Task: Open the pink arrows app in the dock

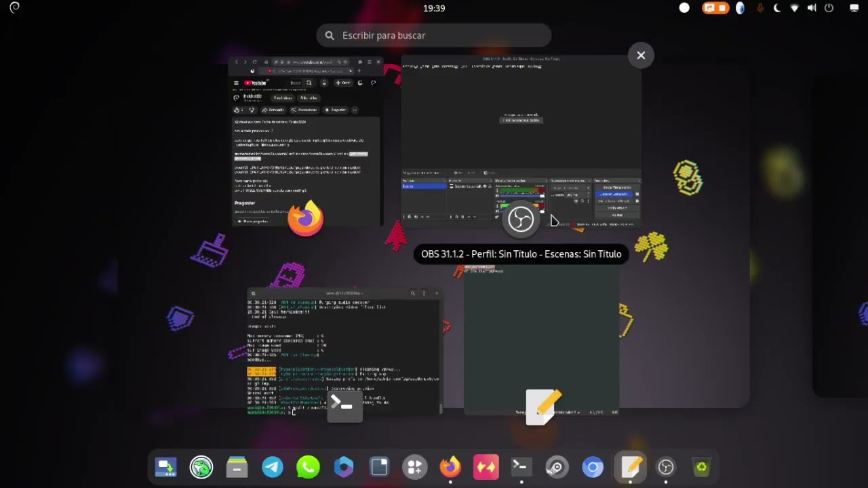Action: [x=486, y=467]
